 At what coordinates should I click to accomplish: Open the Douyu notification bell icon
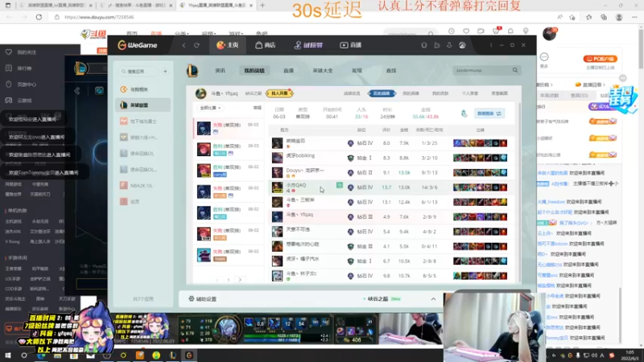[x=510, y=31]
